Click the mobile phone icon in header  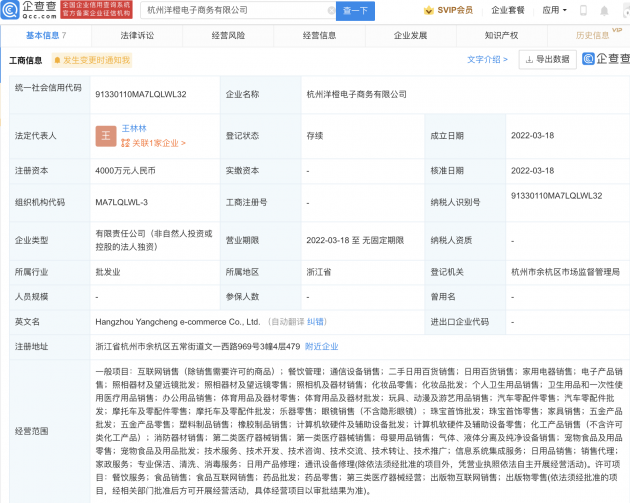(x=583, y=11)
